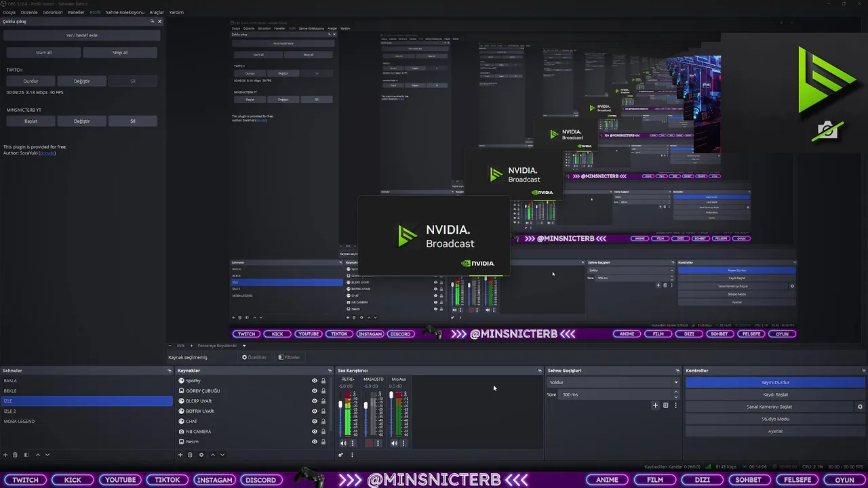Add a scene transition with the plus icon
This screenshot has width=868, height=488.
[655, 405]
